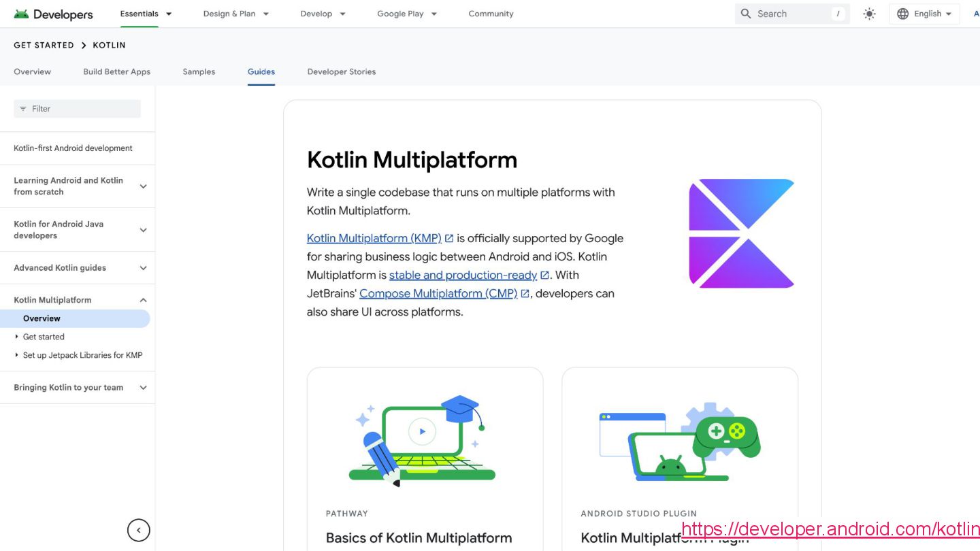
Task: Click the globe language icon
Action: pos(903,14)
